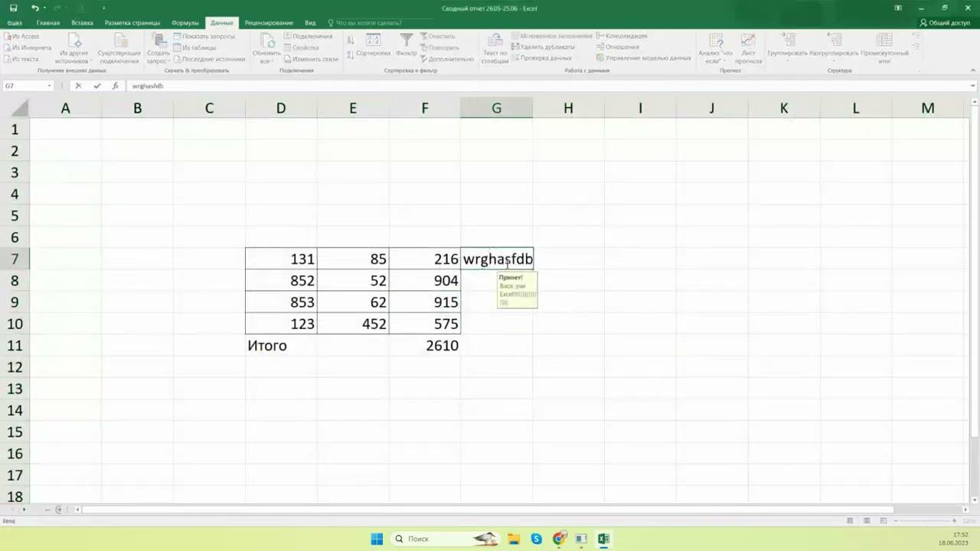
Task: Select column G header
Action: click(496, 109)
